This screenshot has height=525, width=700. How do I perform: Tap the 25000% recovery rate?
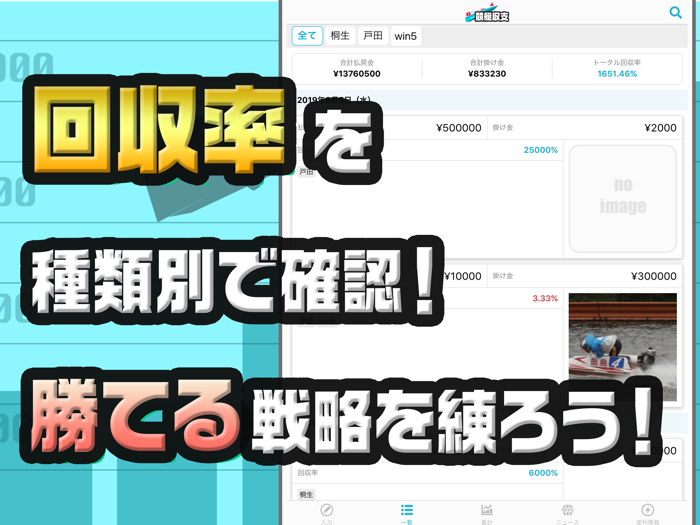(541, 150)
